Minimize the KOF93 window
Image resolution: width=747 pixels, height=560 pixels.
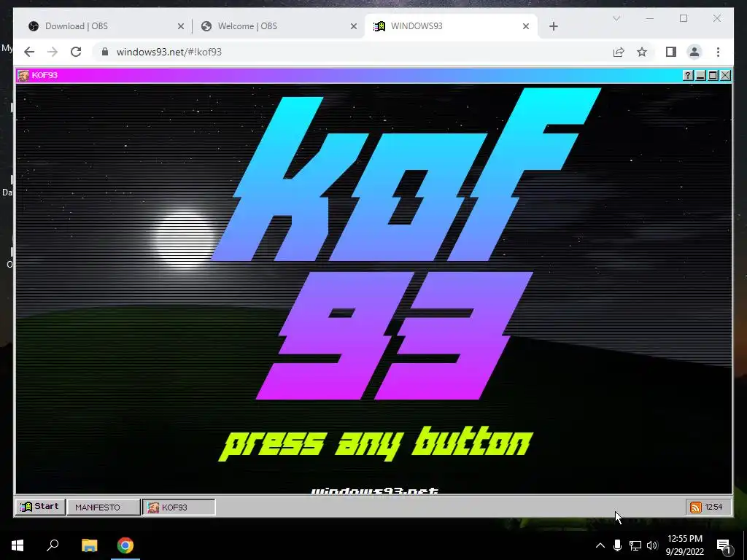(700, 75)
